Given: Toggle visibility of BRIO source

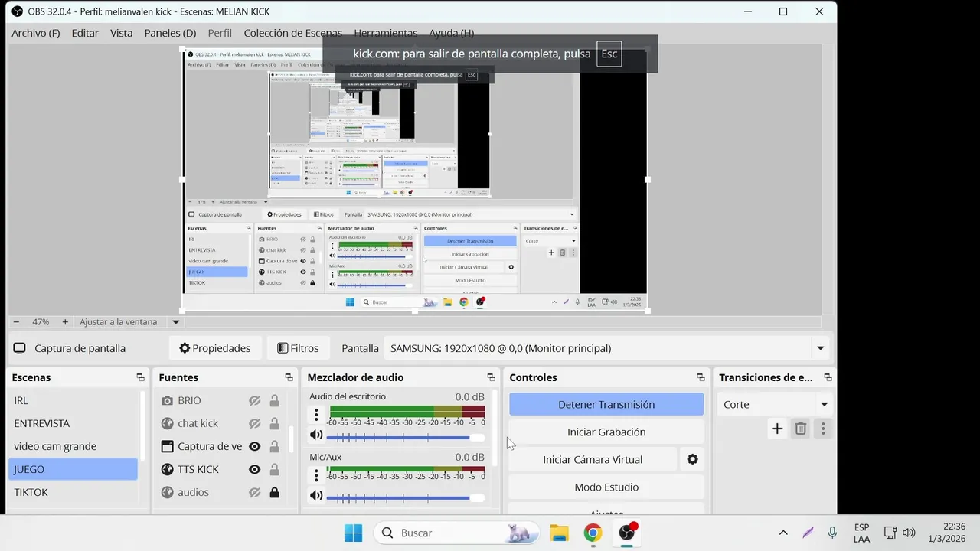Looking at the screenshot, I should 255,400.
